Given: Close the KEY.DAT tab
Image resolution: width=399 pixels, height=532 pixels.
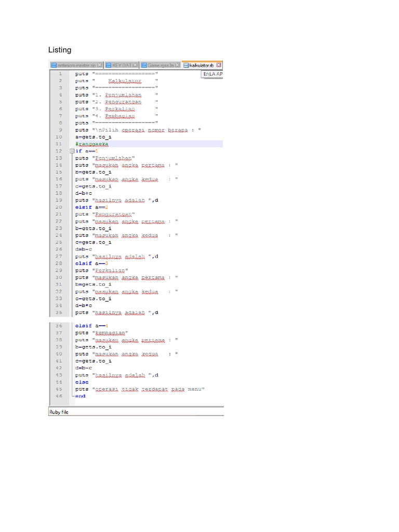Looking at the screenshot, I should tap(135, 65).
